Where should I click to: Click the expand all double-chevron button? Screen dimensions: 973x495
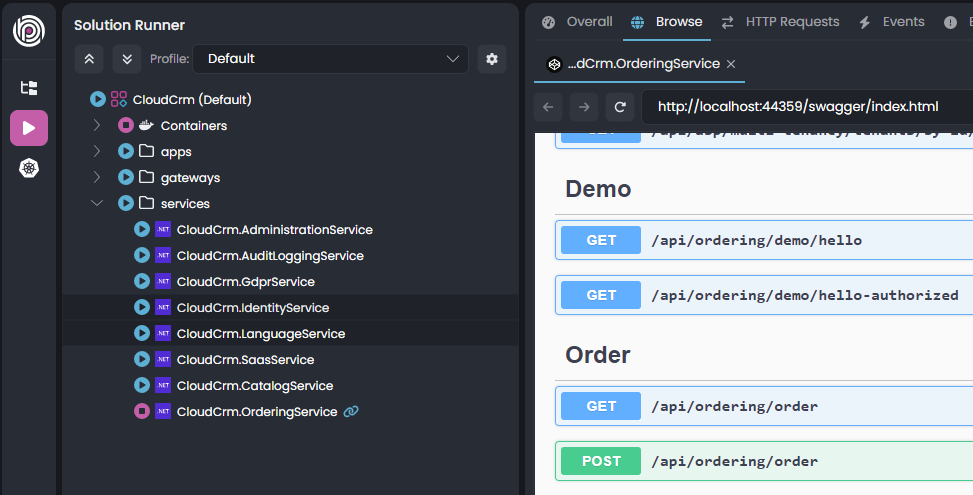point(127,59)
